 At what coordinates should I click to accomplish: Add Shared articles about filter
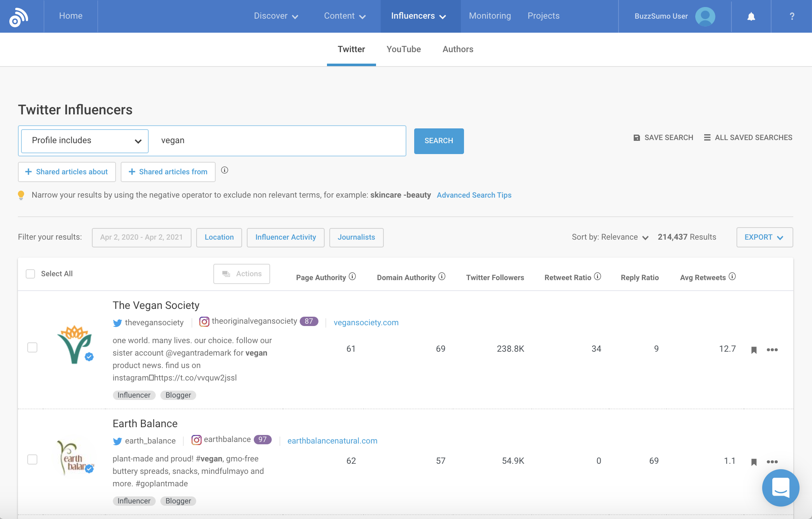point(67,172)
